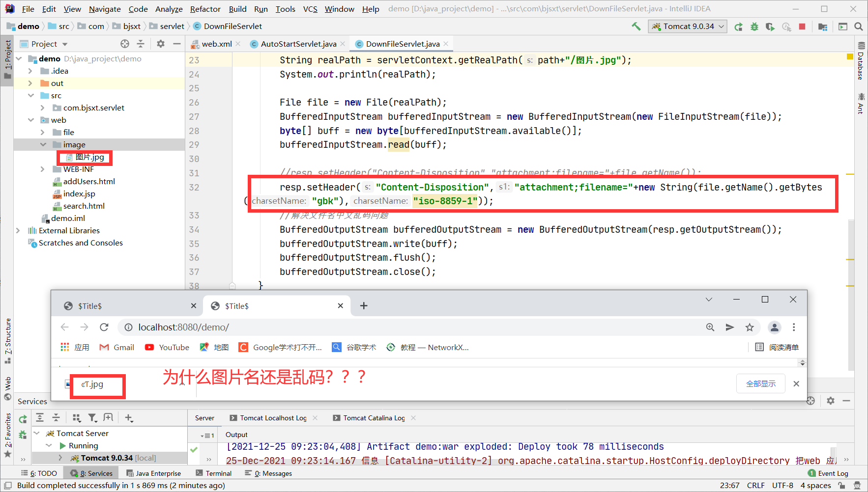The width and height of the screenshot is (868, 492).
Task: Open the Analyze menu
Action: [x=169, y=9]
